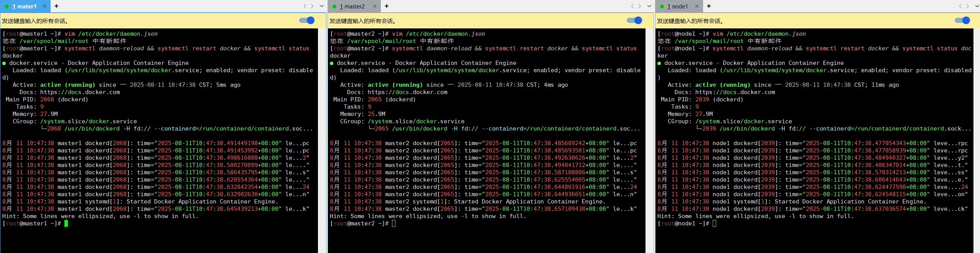980x253 pixels.
Task: Click previous-tab arrow in mater1 pane
Action: [x=305, y=6]
